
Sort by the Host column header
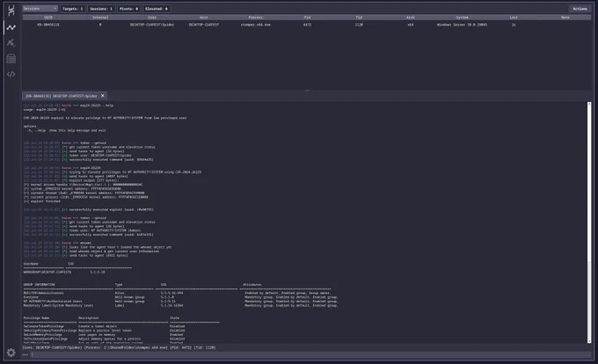click(204, 18)
